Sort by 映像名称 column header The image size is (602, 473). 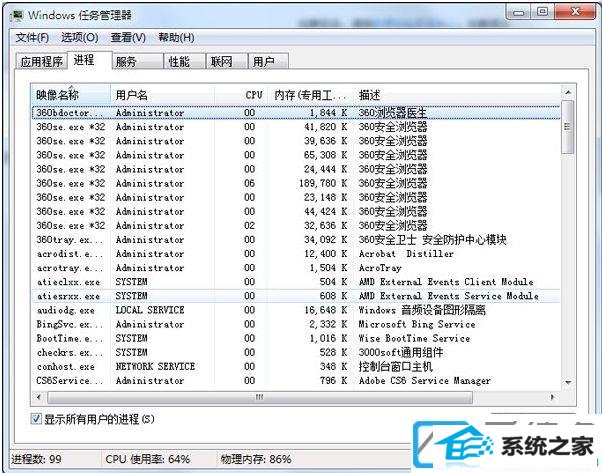click(71, 95)
